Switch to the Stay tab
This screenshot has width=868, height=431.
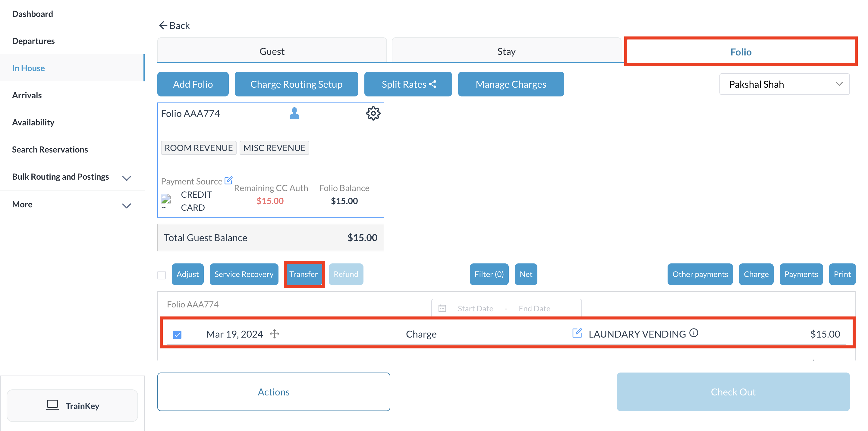point(506,51)
